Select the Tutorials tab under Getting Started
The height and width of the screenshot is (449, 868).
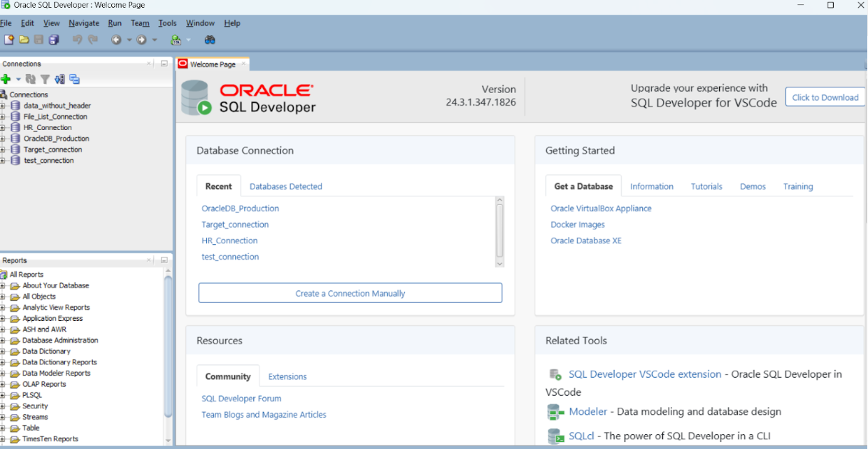[x=706, y=186]
